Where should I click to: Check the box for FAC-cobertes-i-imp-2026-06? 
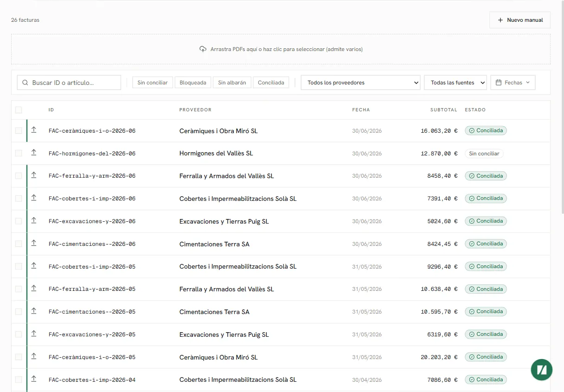point(19,199)
